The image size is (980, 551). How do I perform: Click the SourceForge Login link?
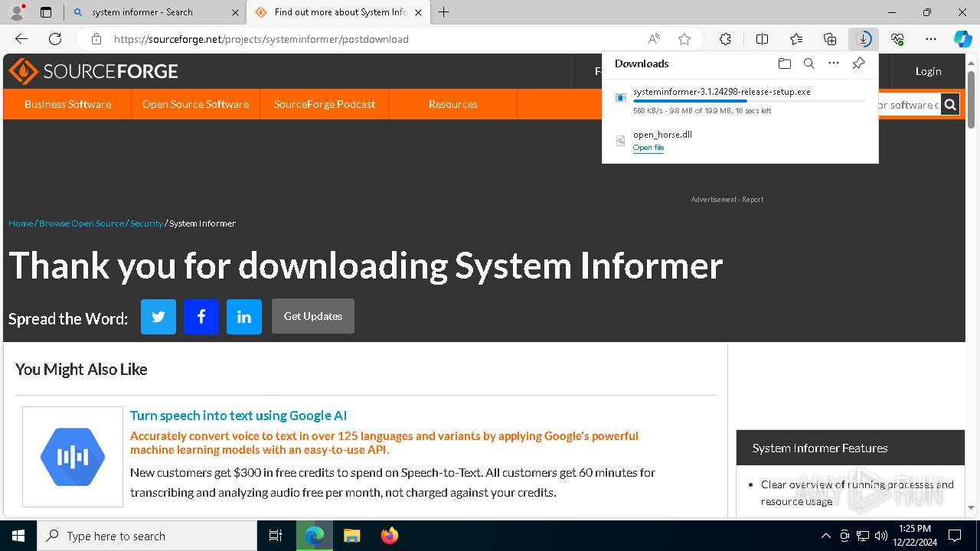pyautogui.click(x=928, y=71)
